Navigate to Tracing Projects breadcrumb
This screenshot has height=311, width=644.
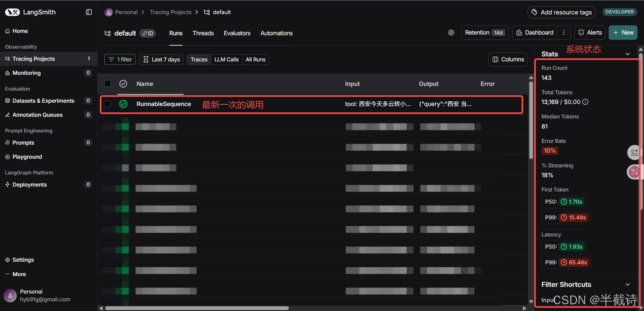pyautogui.click(x=170, y=12)
